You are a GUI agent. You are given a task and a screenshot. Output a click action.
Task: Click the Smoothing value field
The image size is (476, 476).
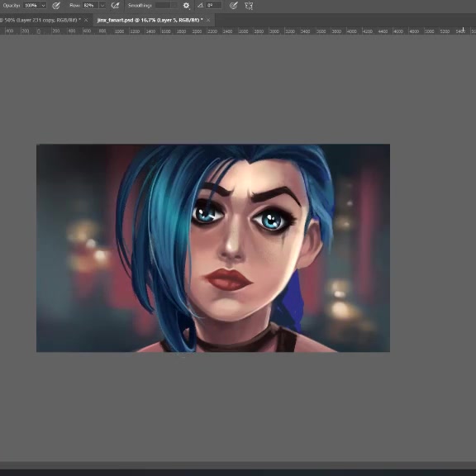166,6
